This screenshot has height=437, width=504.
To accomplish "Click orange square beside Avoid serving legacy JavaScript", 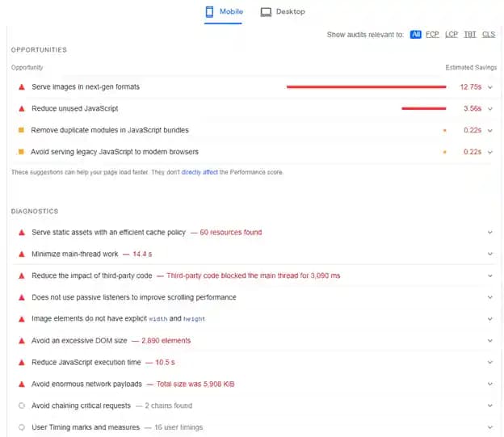I will point(21,152).
